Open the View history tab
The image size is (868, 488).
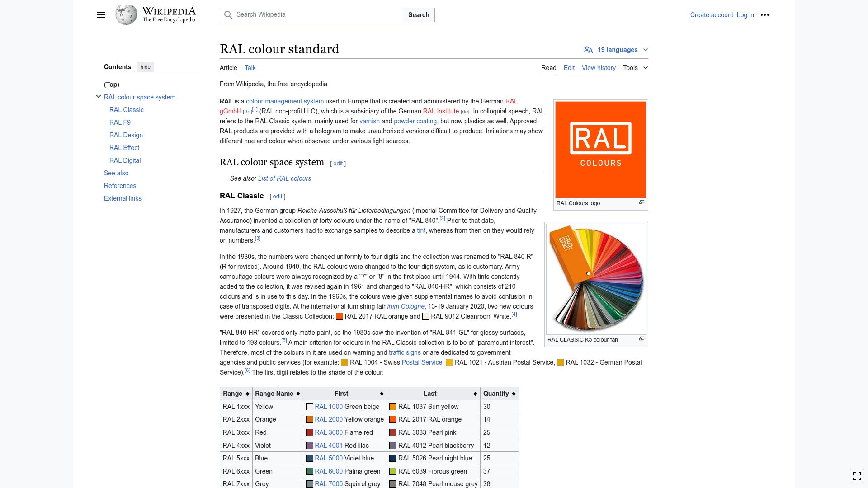[599, 68]
